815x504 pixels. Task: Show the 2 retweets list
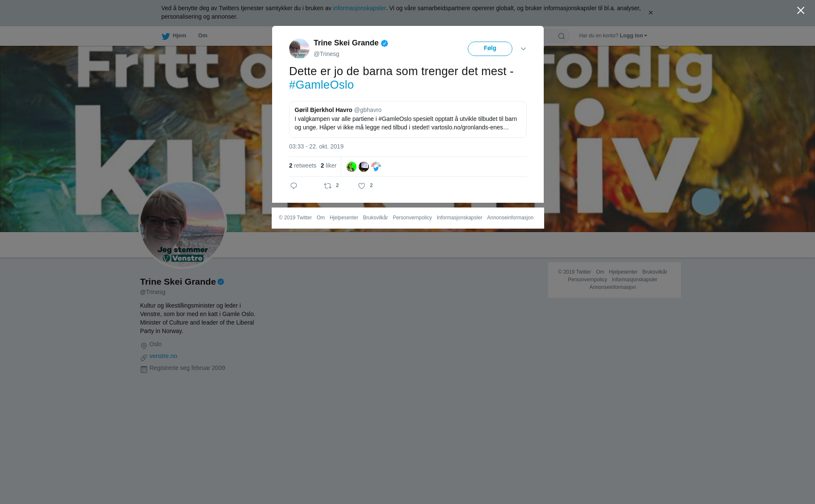point(303,165)
